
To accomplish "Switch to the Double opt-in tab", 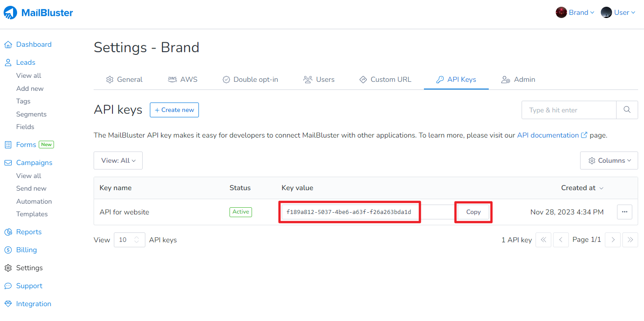I will [250, 80].
